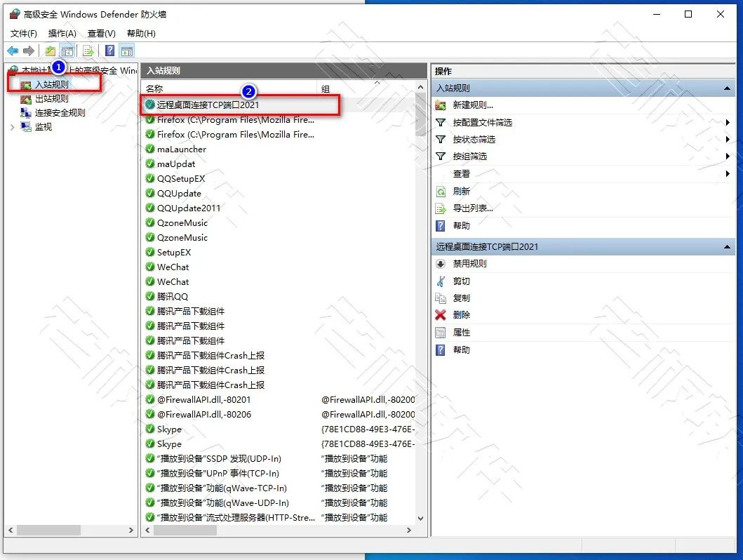743x560 pixels.
Task: Click the rules list scroll down arrow
Action: 420,519
